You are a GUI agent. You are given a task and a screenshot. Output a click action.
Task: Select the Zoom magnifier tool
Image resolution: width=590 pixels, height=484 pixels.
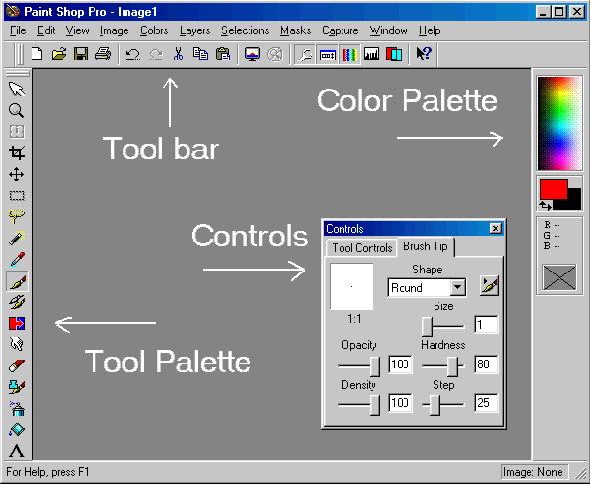[x=17, y=111]
